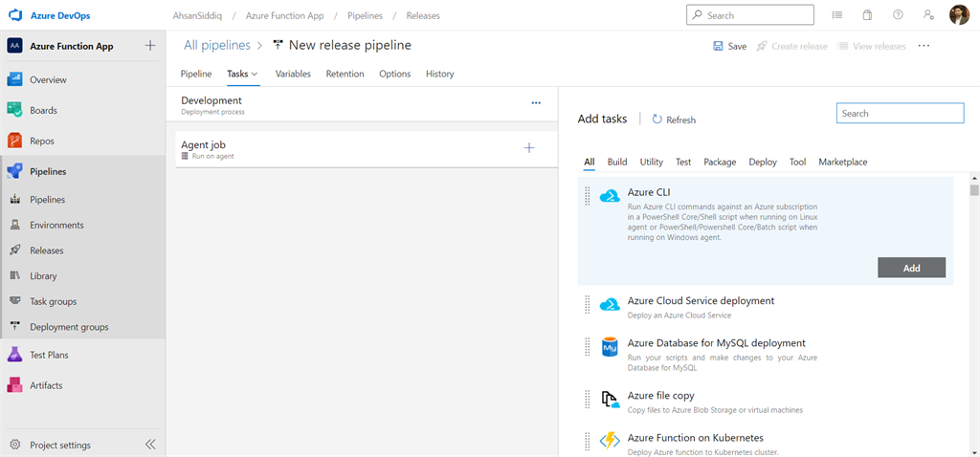
Task: Switch to the Options tab
Action: [395, 74]
